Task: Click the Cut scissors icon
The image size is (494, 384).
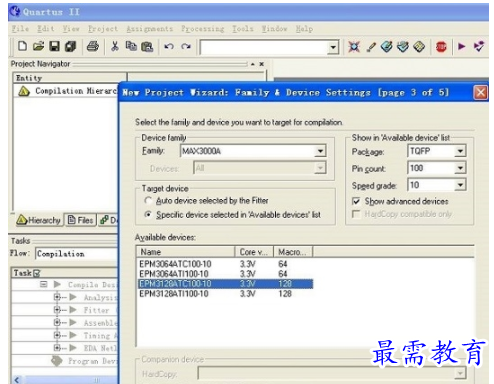Action: 115,46
